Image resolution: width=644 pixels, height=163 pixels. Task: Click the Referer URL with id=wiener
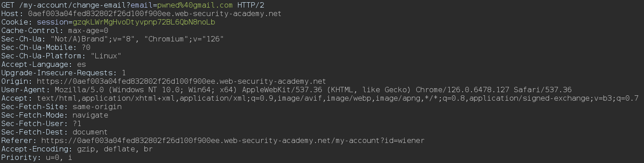tap(233, 141)
